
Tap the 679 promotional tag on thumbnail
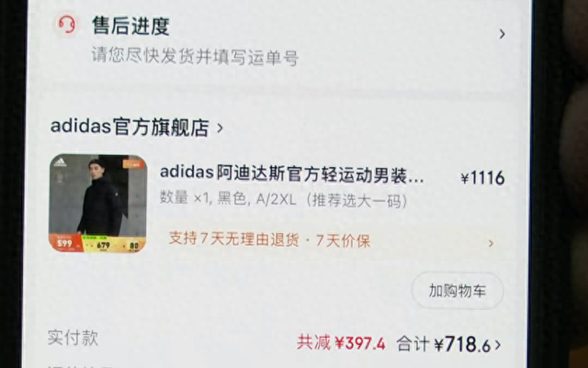[x=103, y=245]
